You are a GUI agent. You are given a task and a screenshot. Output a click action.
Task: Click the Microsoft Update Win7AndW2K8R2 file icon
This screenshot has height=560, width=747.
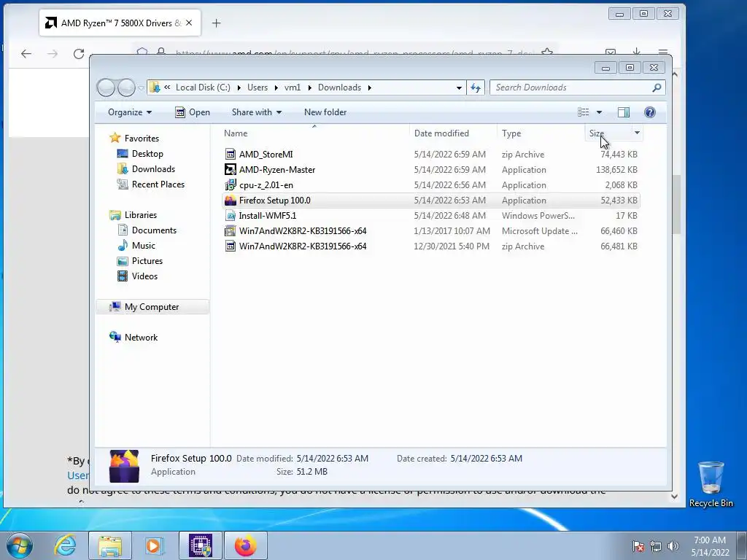point(231,231)
